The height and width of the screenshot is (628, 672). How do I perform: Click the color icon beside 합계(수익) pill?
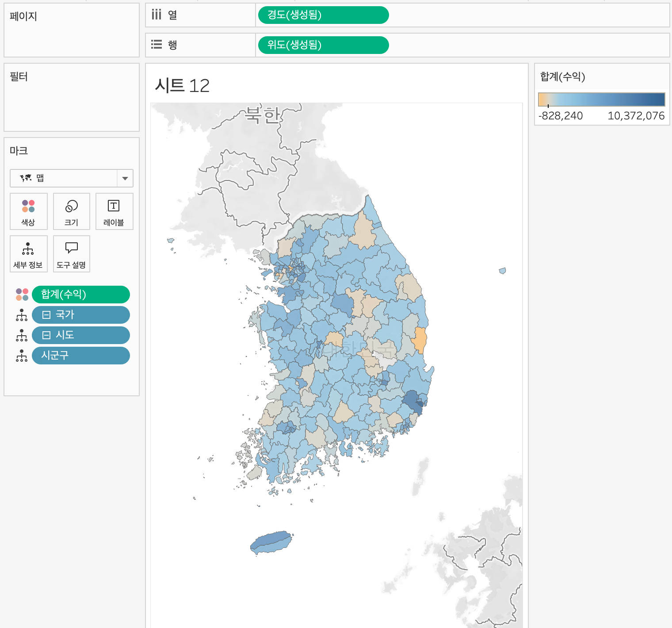point(22,295)
